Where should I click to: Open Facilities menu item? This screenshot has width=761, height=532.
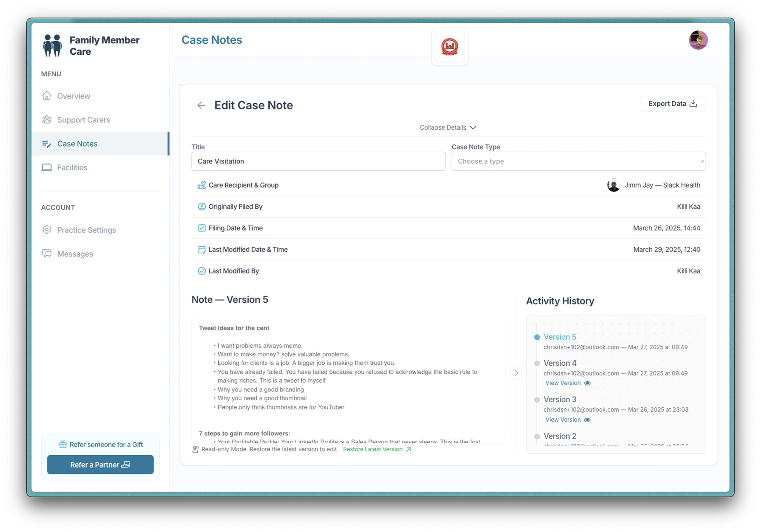(x=101, y=168)
